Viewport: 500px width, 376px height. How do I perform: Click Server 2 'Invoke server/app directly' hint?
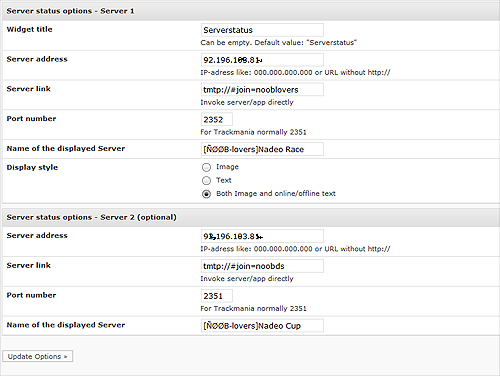coord(247,279)
